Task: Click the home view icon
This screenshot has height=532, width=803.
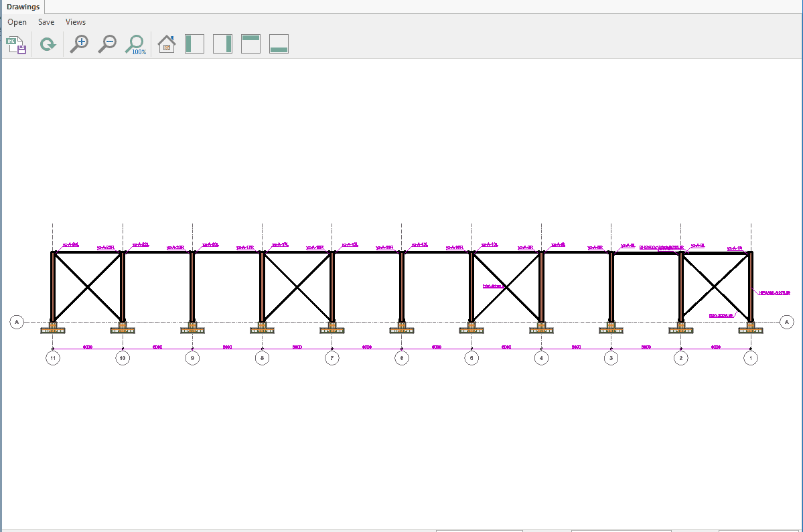Action: click(166, 44)
